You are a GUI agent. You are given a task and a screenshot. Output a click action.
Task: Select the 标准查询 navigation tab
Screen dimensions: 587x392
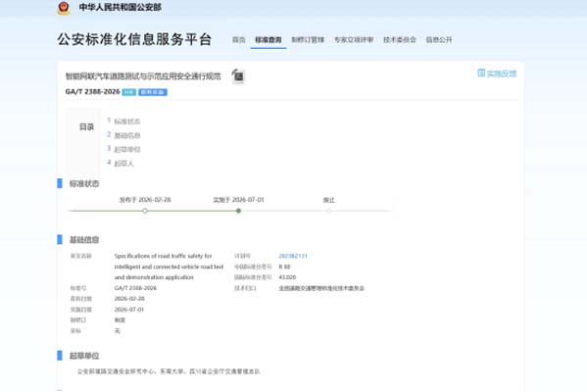[x=269, y=39]
